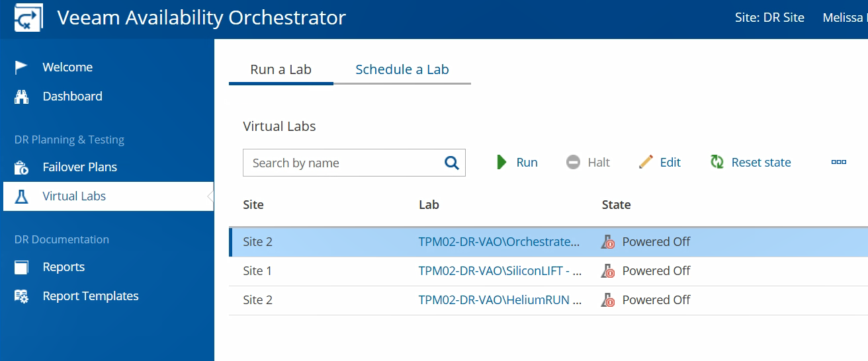The width and height of the screenshot is (868, 361).
Task: Click the Reports sidebar icon
Action: (22, 267)
